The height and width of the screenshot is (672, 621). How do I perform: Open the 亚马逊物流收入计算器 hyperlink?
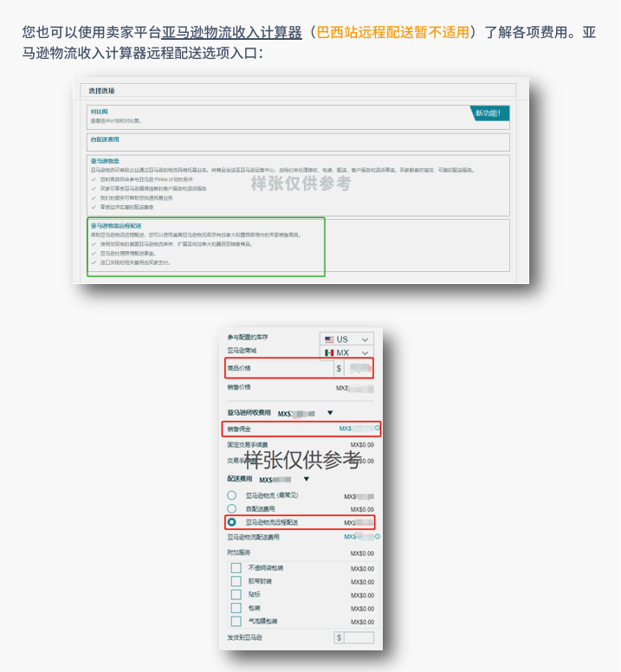pyautogui.click(x=232, y=33)
